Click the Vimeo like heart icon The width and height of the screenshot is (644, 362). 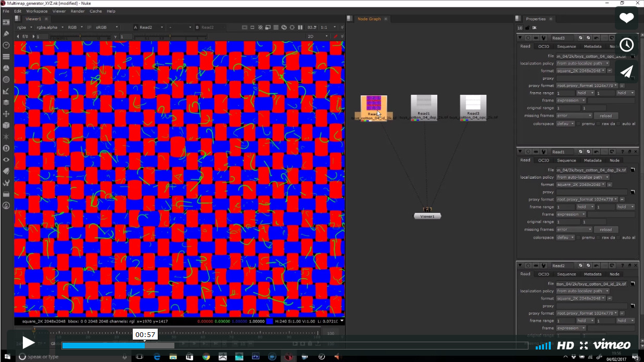[x=627, y=18]
